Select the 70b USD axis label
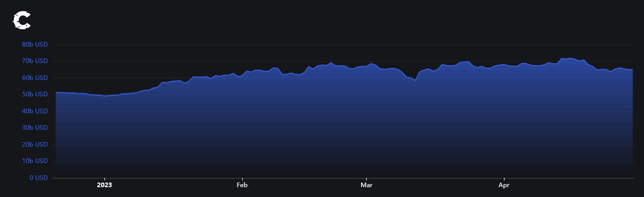This screenshot has height=197, width=644. click(35, 61)
